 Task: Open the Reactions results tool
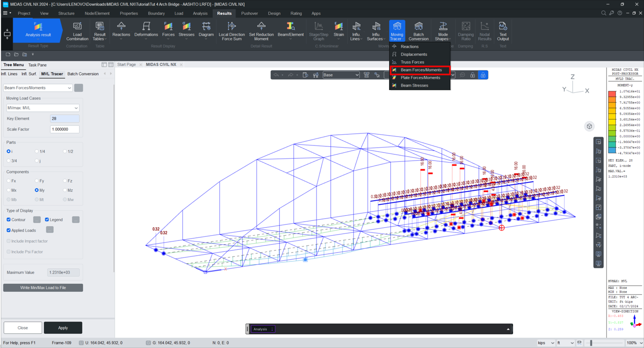click(x=121, y=31)
